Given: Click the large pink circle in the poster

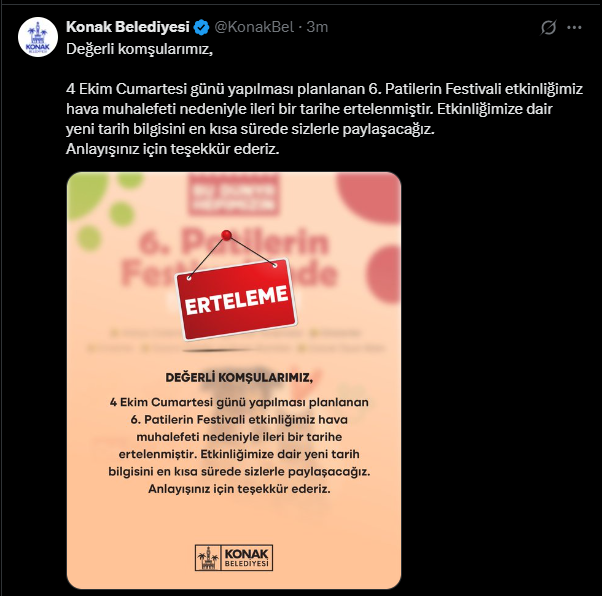Looking at the screenshot, I should pos(369,197).
